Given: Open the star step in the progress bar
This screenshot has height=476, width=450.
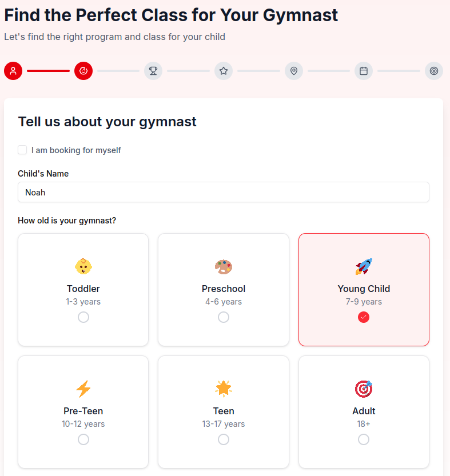Looking at the screenshot, I should coord(224,71).
